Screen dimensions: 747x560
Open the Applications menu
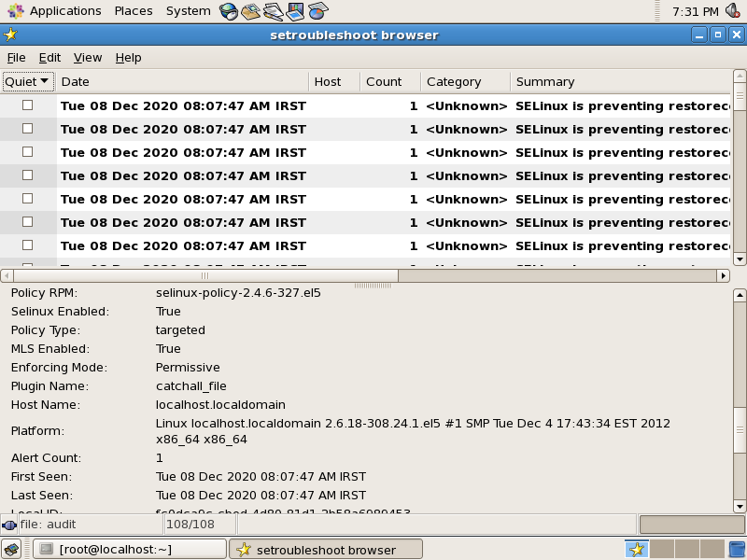pyautogui.click(x=65, y=11)
